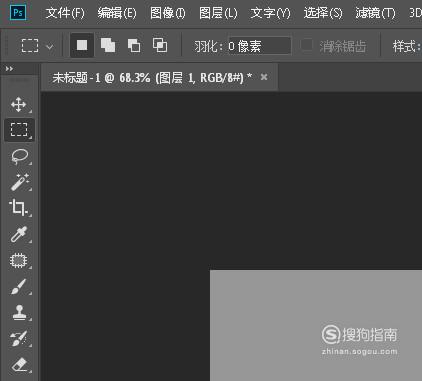This screenshot has width=422, height=381.
Task: Open the 选择(S) menu
Action: 323,13
